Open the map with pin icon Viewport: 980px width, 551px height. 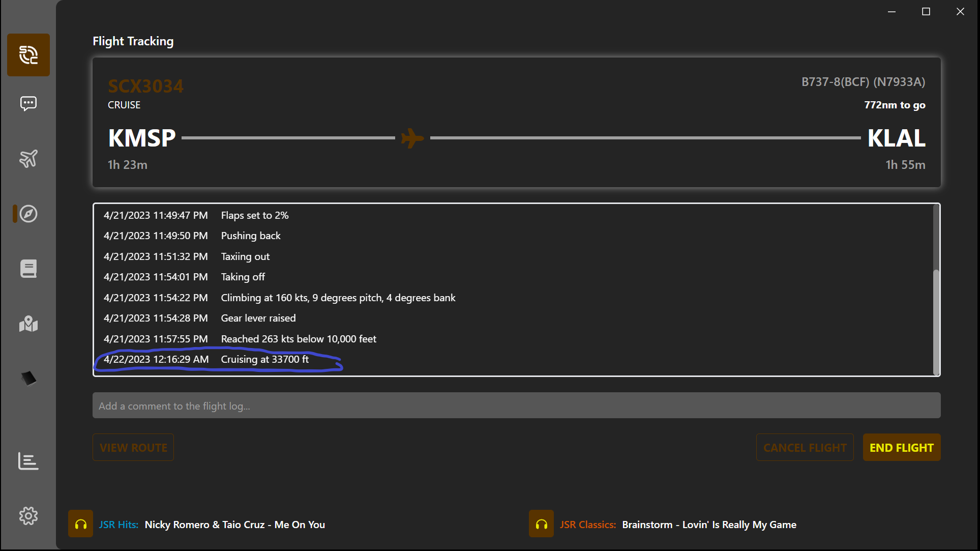click(x=28, y=324)
